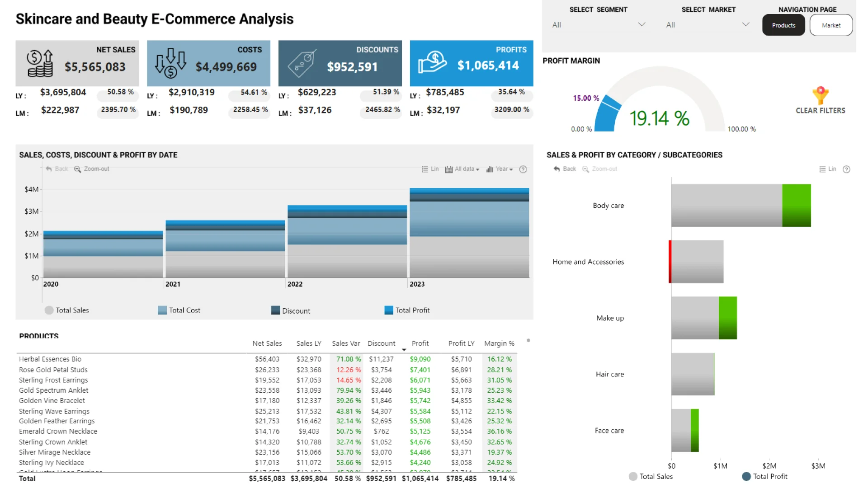Sort table by Sales Var column
Screen dimensions: 868x488
(x=346, y=344)
